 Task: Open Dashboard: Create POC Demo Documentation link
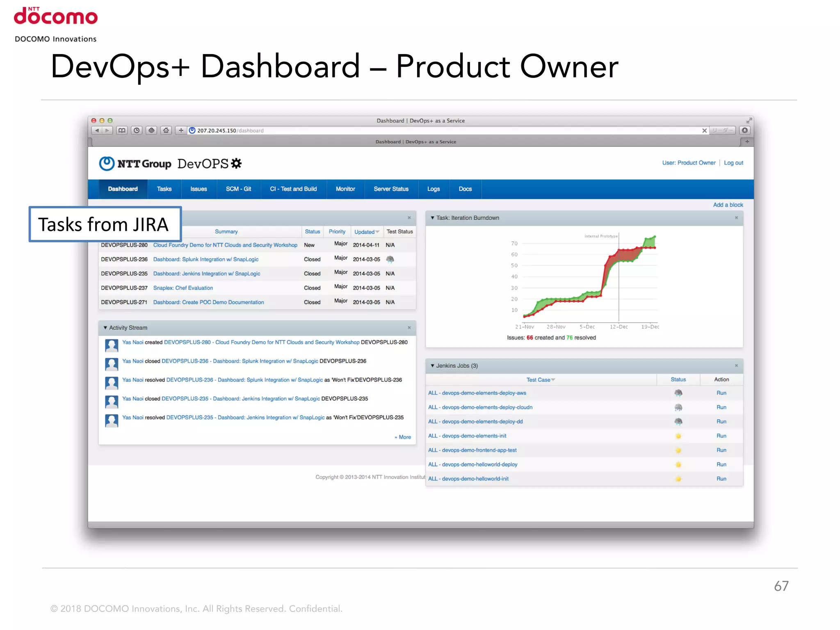(x=208, y=302)
